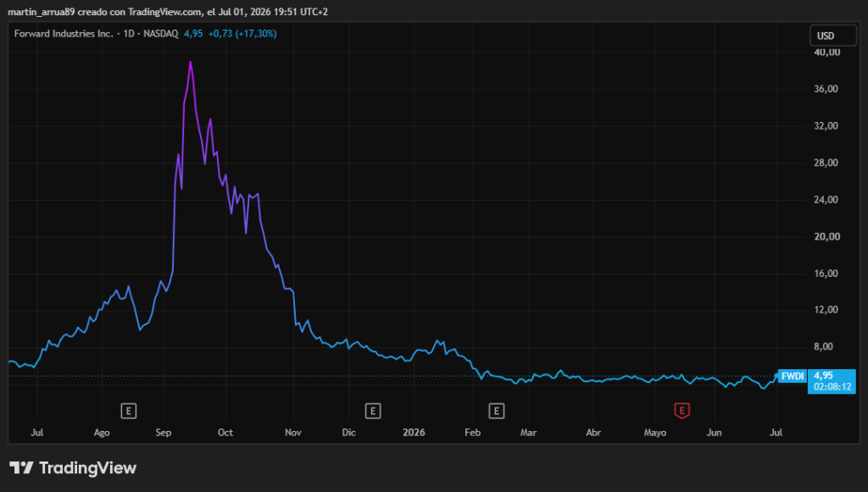The width and height of the screenshot is (868, 492).
Task: Click the current price 4,95 badge
Action: click(832, 381)
